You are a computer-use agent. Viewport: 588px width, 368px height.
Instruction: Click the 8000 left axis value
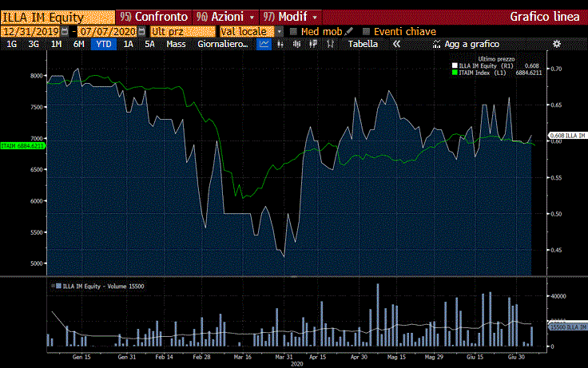pos(37,75)
